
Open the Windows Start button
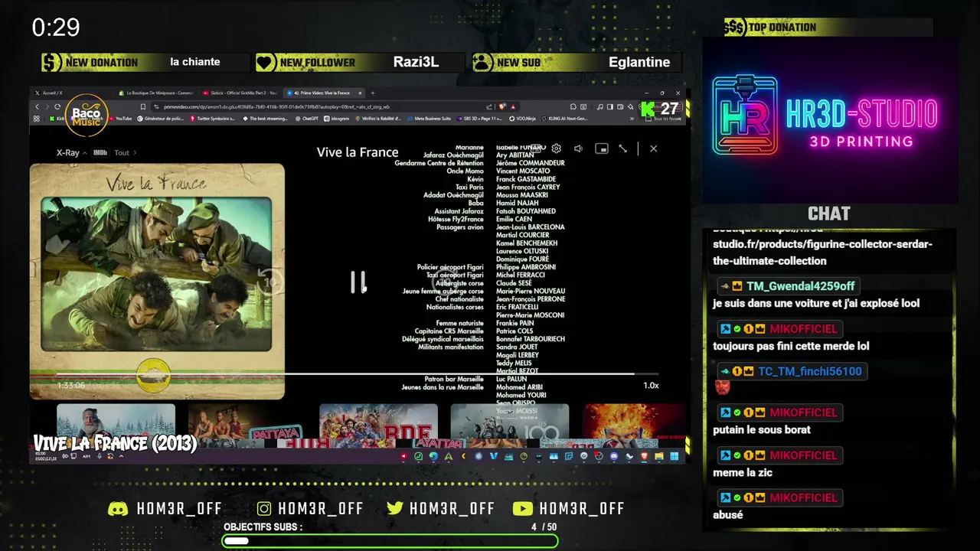click(x=675, y=457)
